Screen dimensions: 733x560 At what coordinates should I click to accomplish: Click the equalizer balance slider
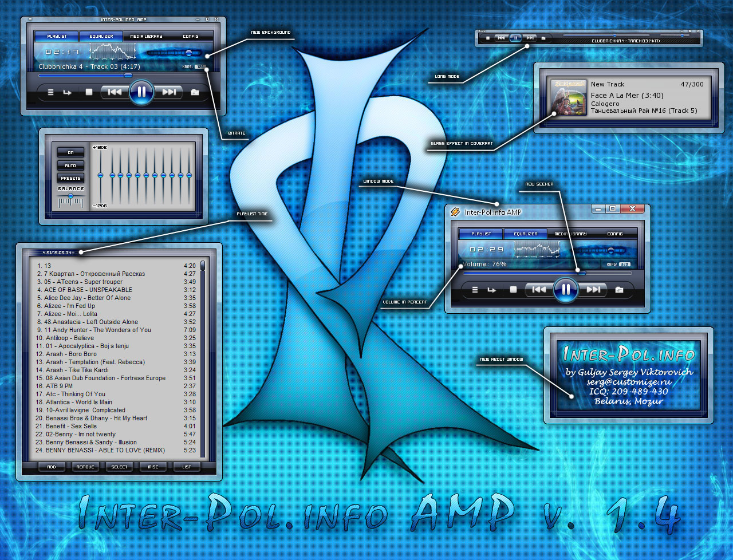pos(71,196)
